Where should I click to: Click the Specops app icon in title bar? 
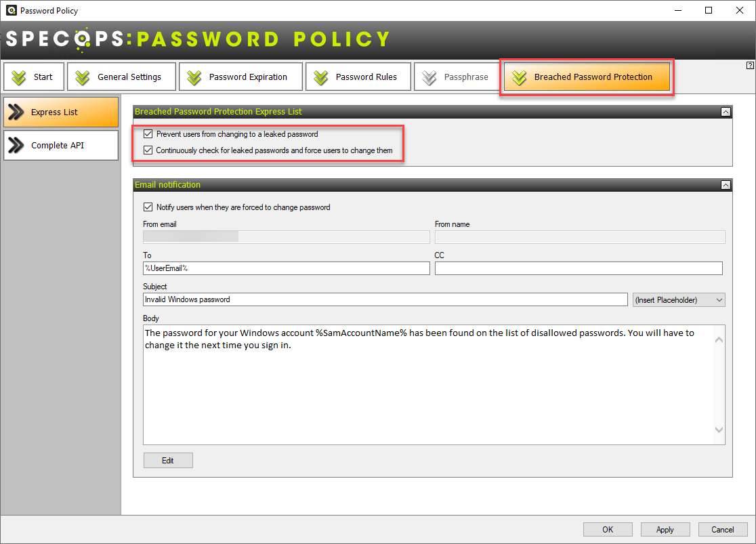[x=11, y=10]
